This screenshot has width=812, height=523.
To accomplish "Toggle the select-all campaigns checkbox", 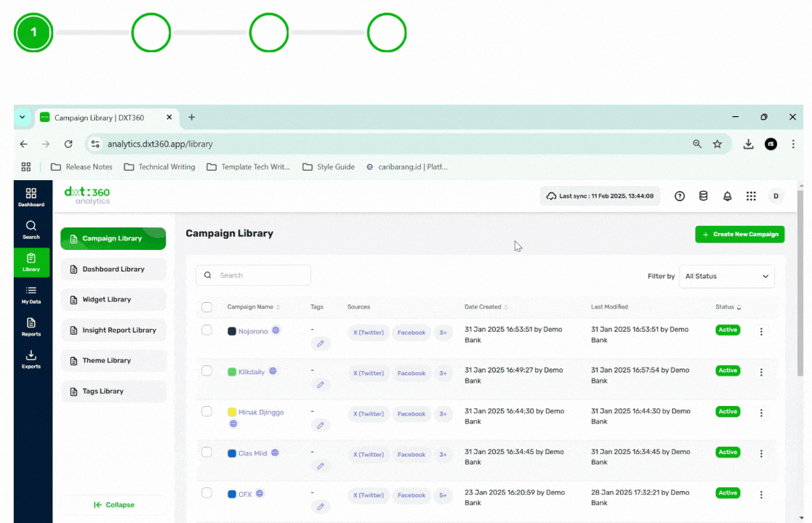I will pyautogui.click(x=206, y=307).
